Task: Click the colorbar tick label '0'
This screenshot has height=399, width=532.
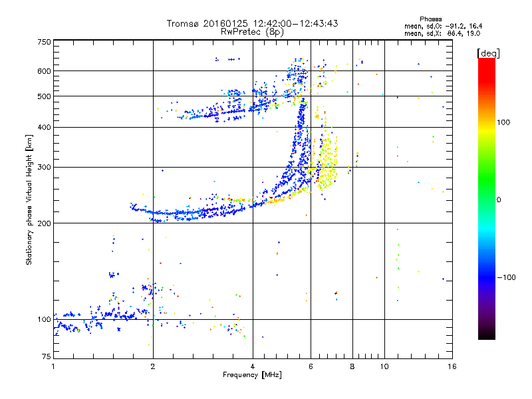Action: pos(498,200)
